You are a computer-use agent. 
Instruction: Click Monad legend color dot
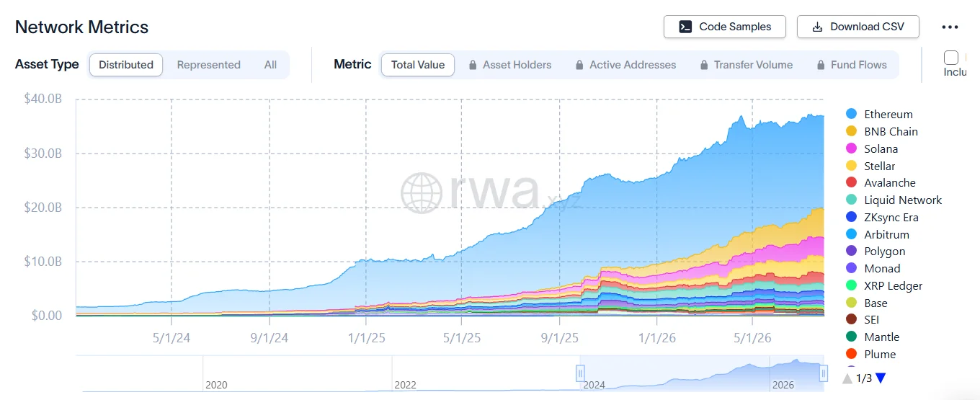coord(851,268)
